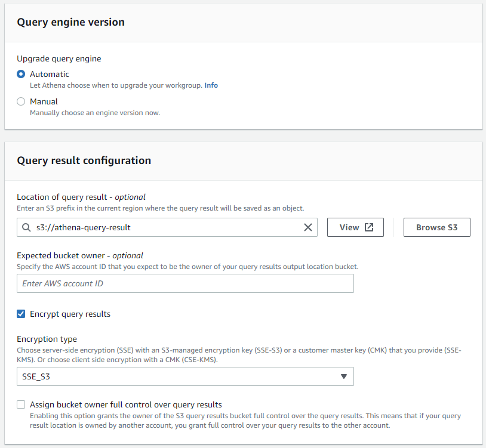Click the external-link icon inside the View button
The width and height of the screenshot is (486, 448).
click(368, 227)
